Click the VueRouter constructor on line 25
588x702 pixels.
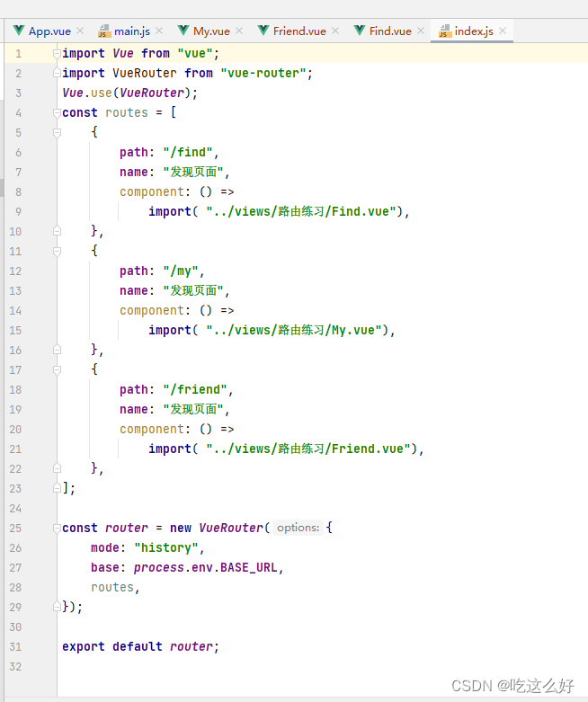231,528
